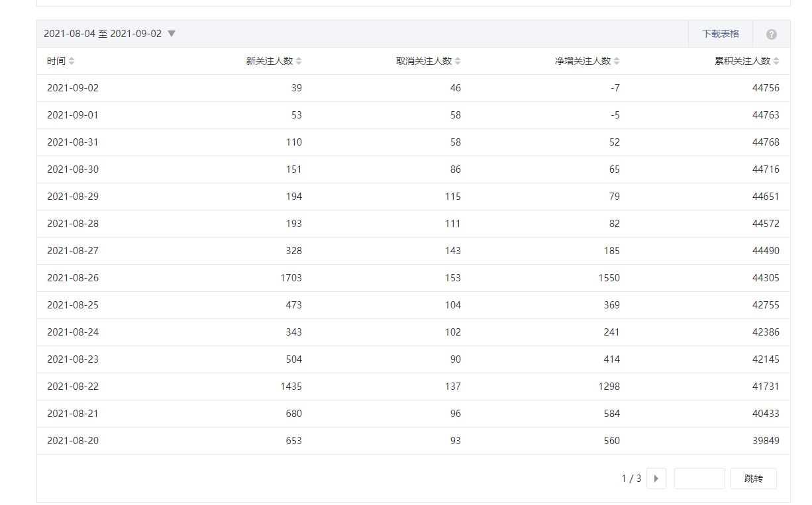Open the date range dropdown 2021-08-04 至 2021-09-02

point(110,34)
